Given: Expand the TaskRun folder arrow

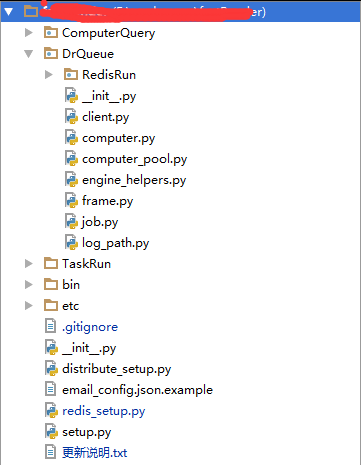Looking at the screenshot, I should click(x=29, y=264).
